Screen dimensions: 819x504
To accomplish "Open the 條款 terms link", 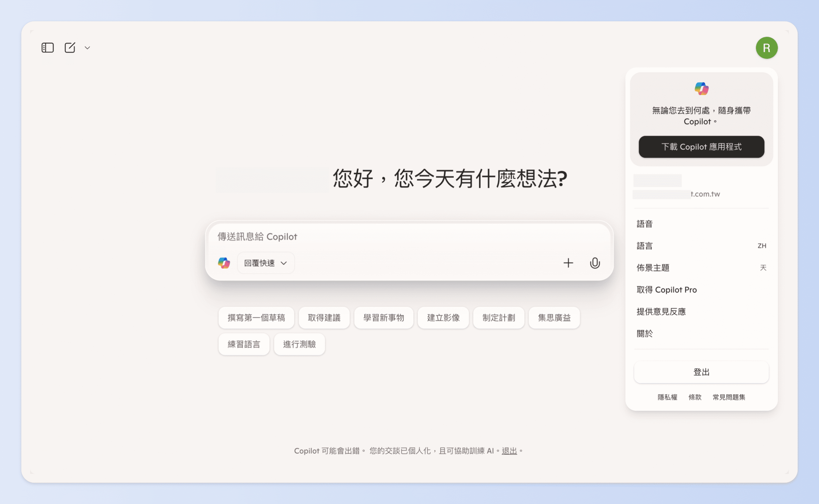I will click(695, 397).
